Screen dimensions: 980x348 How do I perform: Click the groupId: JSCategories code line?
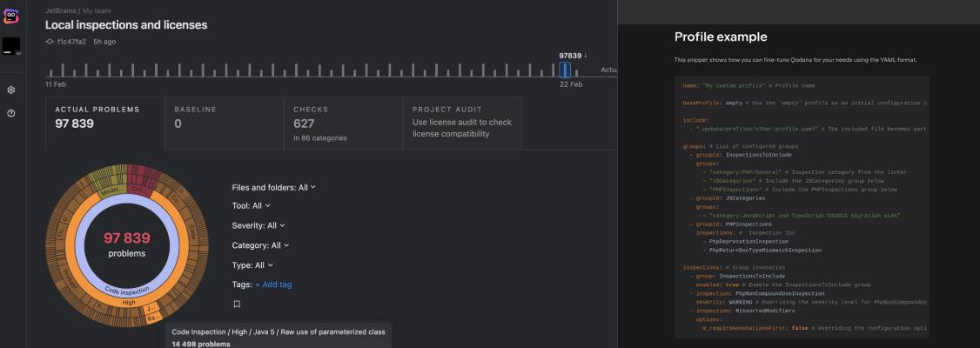[727, 198]
